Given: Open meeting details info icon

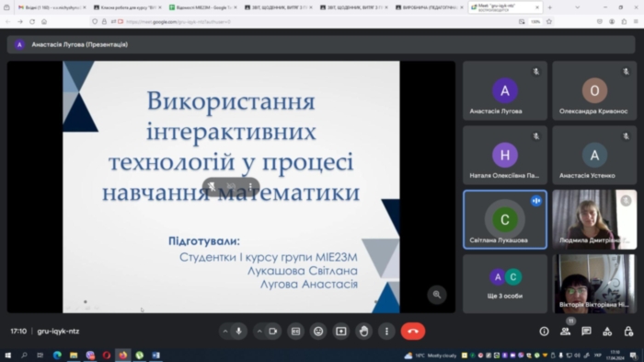Looking at the screenshot, I should (545, 332).
